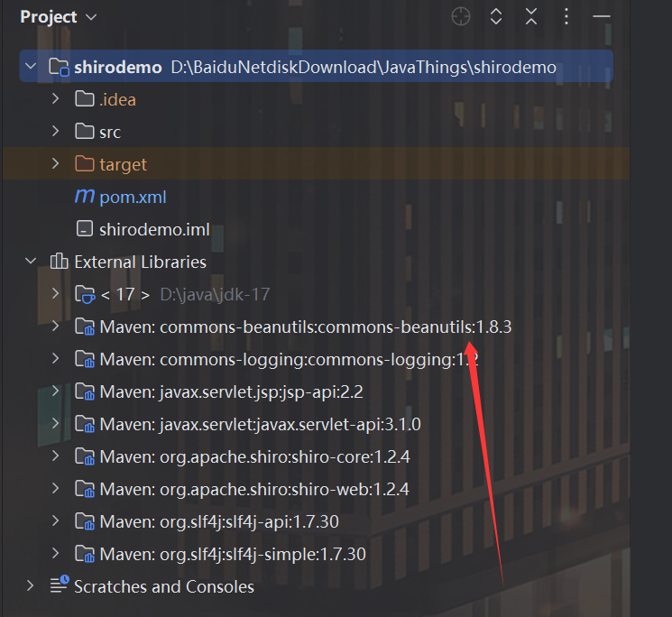Collapse the External Libraries node
Screen dimensions: 672x617
[x=32, y=262]
